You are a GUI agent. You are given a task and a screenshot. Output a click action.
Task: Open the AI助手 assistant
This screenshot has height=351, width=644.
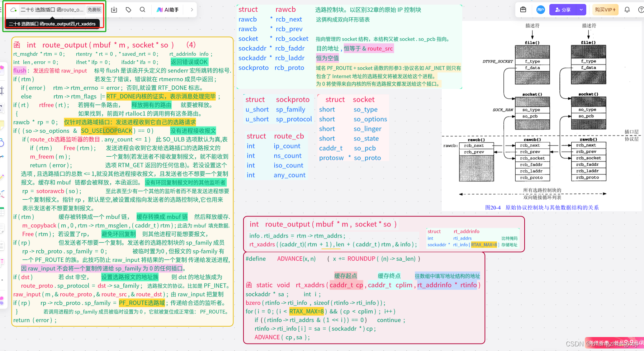click(167, 10)
